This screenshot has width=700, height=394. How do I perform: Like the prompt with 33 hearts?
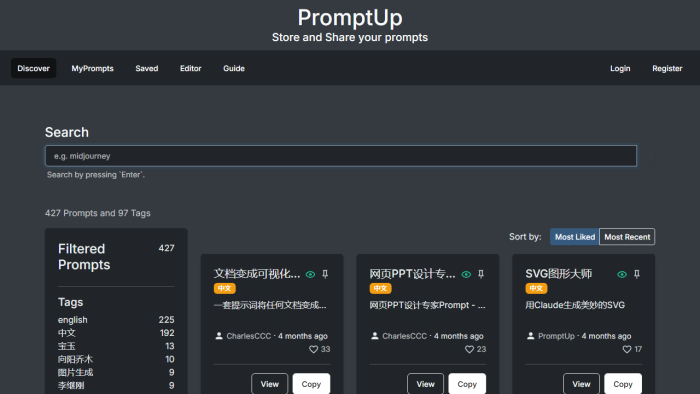point(313,349)
